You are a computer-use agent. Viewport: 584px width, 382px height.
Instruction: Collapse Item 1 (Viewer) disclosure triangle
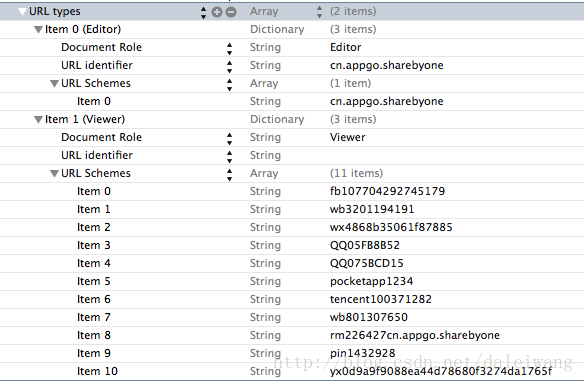pyautogui.click(x=38, y=120)
